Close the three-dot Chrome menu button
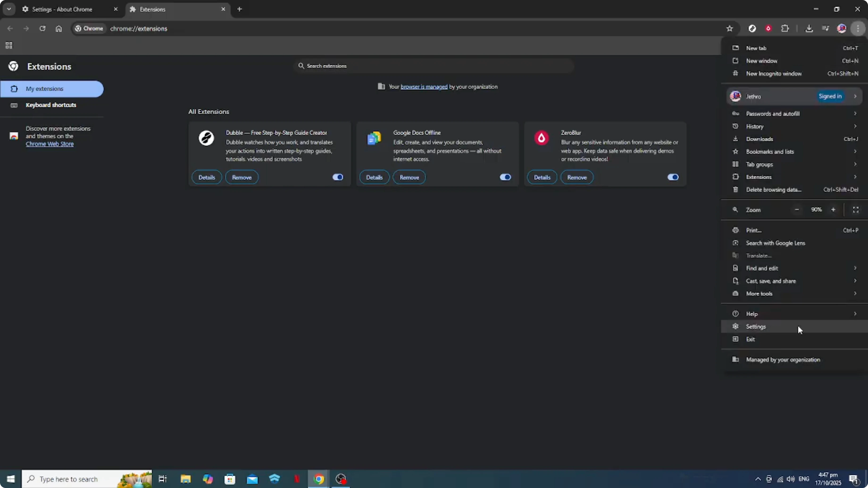868x488 pixels. [x=858, y=29]
